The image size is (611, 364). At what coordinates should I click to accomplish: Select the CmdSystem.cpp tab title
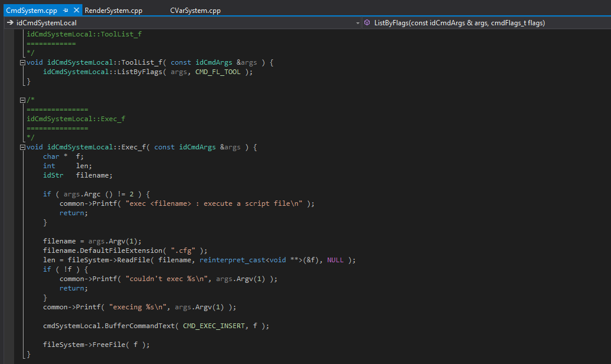pyautogui.click(x=31, y=11)
